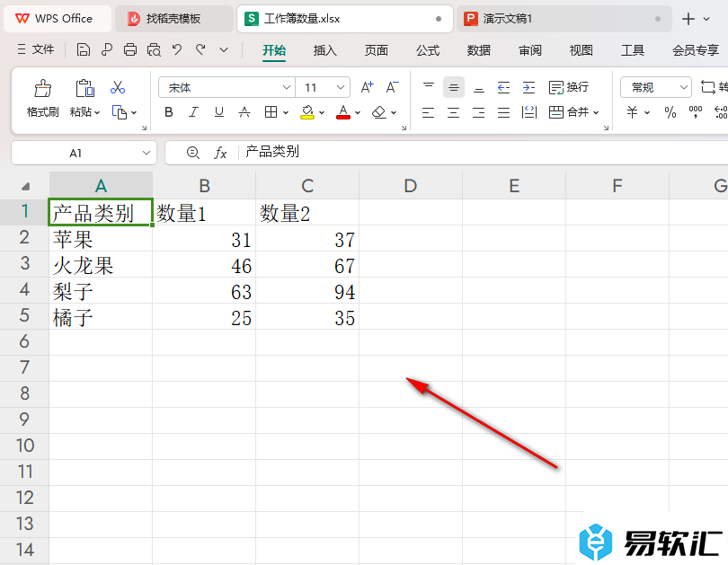Apply thousands separator format
The width and height of the screenshot is (728, 565).
696,112
